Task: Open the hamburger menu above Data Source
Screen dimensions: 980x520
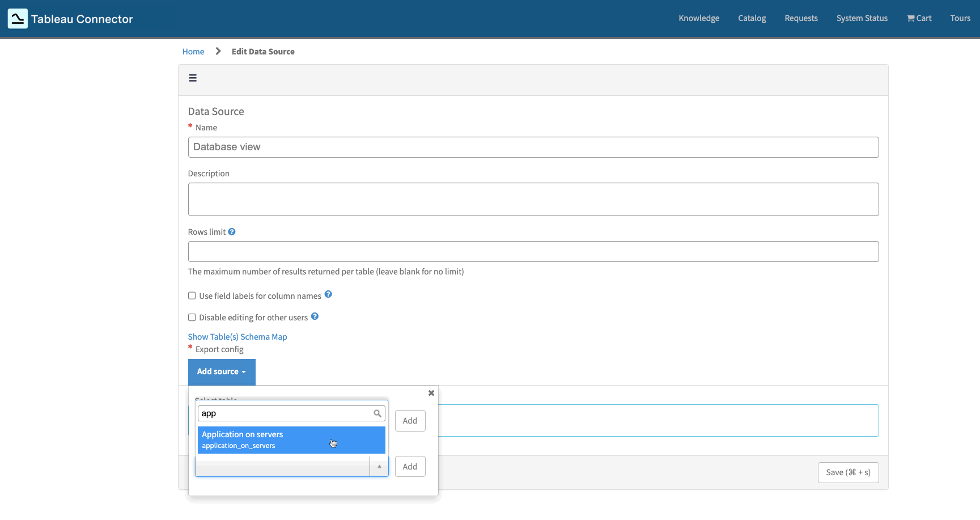Action: [x=193, y=78]
